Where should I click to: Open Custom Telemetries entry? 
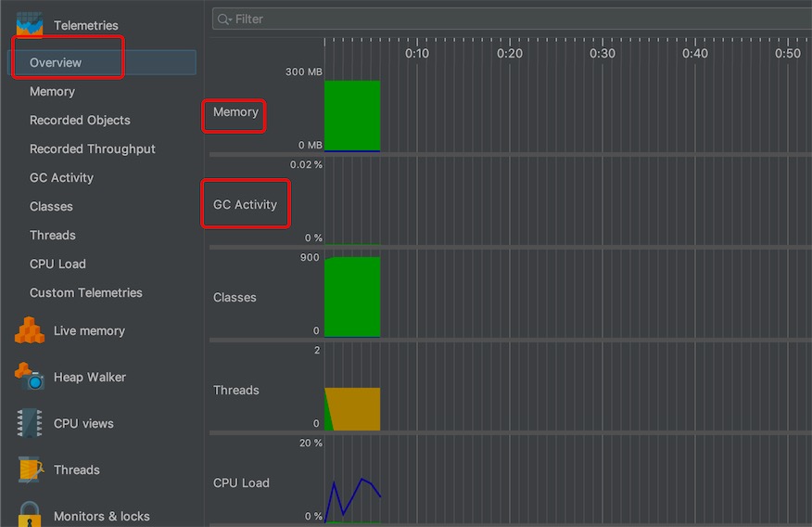[85, 292]
